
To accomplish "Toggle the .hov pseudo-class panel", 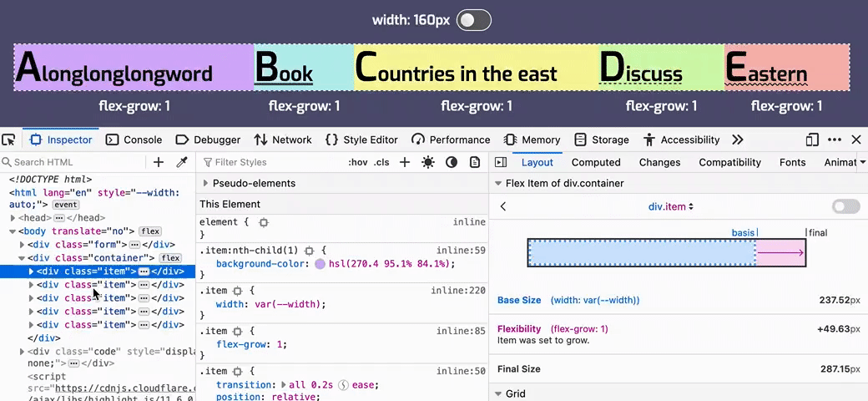I will pos(357,162).
